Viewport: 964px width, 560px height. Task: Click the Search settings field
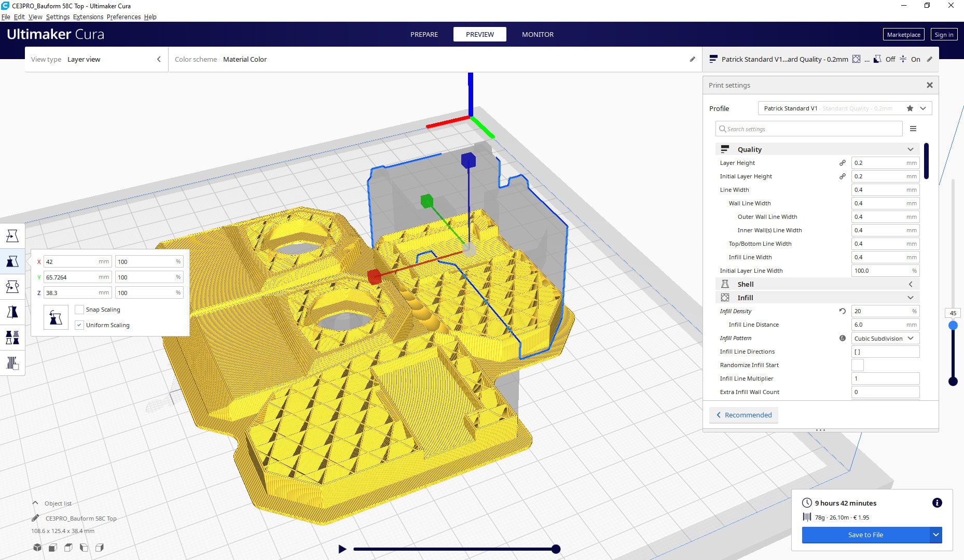809,129
